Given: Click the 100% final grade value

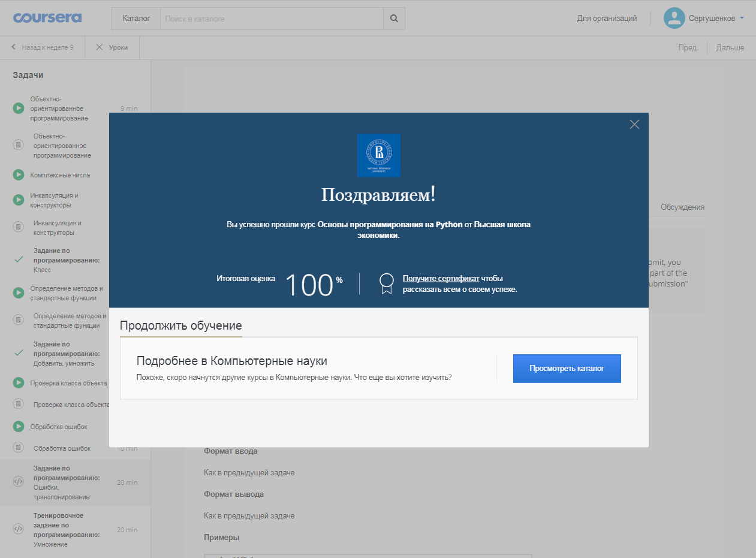Looking at the screenshot, I should pyautogui.click(x=314, y=285).
